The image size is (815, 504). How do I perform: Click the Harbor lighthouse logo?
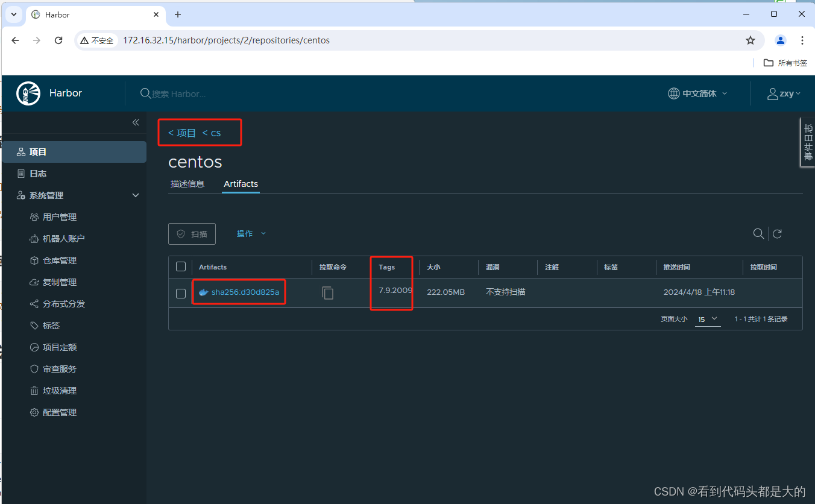click(x=28, y=93)
